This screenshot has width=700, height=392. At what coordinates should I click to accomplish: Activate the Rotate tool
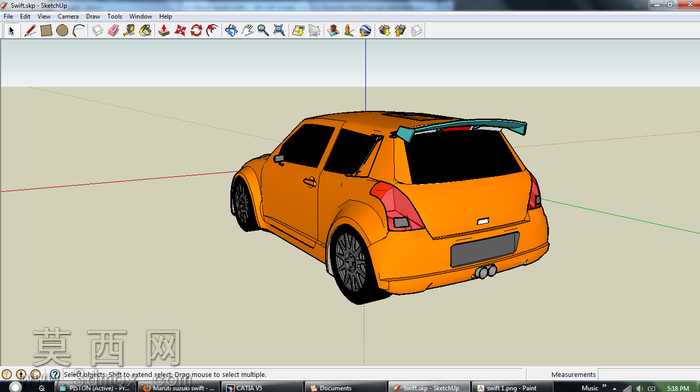click(196, 30)
